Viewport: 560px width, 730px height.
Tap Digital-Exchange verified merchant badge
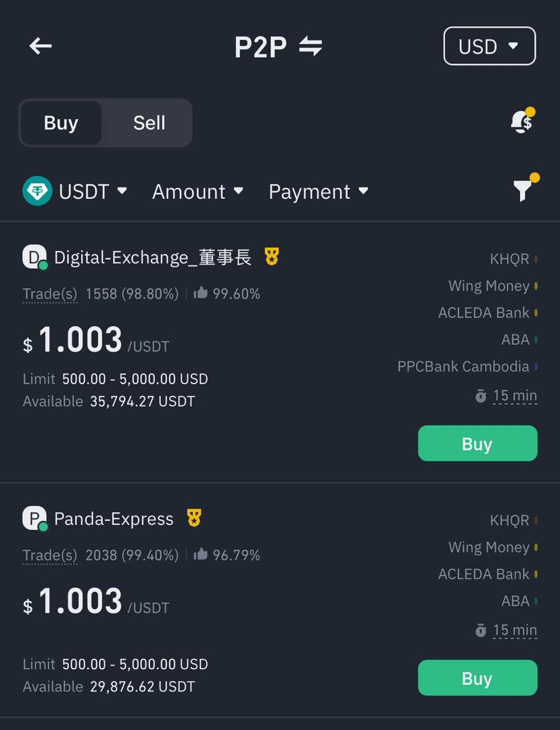pyautogui.click(x=272, y=256)
